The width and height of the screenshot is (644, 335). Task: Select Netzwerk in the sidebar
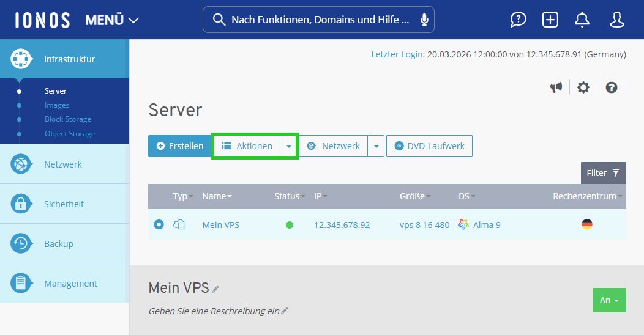64,164
